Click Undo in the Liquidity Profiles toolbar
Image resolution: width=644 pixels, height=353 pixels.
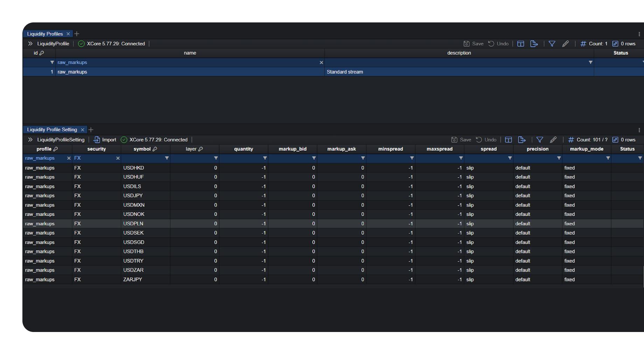tap(498, 44)
